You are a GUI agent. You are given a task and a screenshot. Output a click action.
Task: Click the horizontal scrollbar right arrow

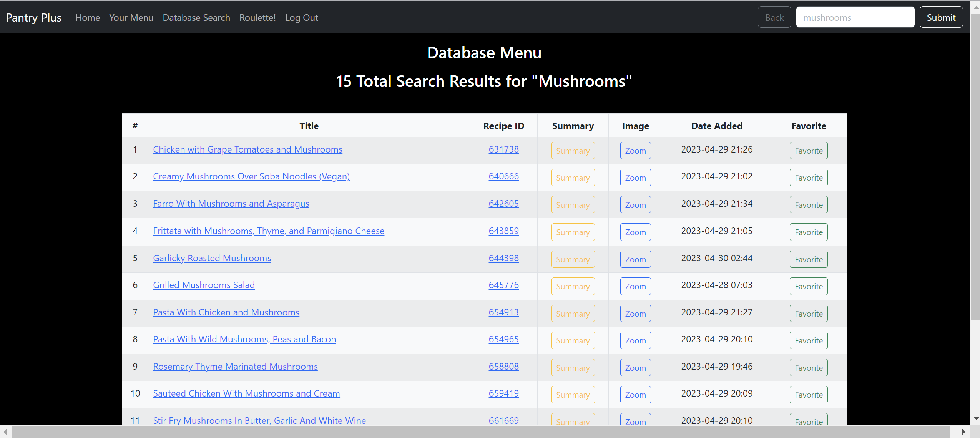coord(963,432)
